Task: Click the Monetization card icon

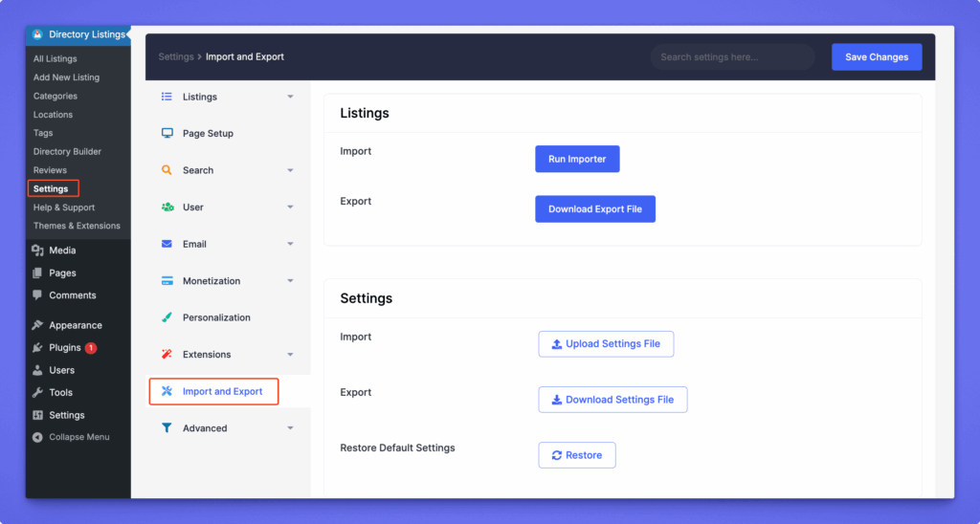Action: click(167, 281)
